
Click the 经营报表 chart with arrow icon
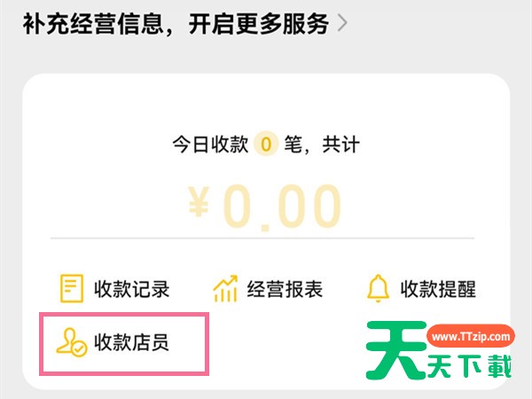[x=225, y=288]
